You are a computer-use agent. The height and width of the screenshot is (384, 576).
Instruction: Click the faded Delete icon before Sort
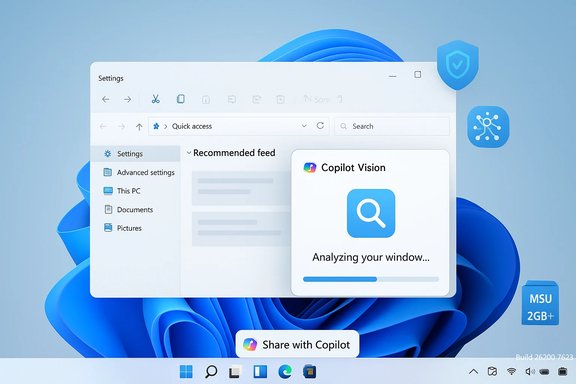pos(280,99)
